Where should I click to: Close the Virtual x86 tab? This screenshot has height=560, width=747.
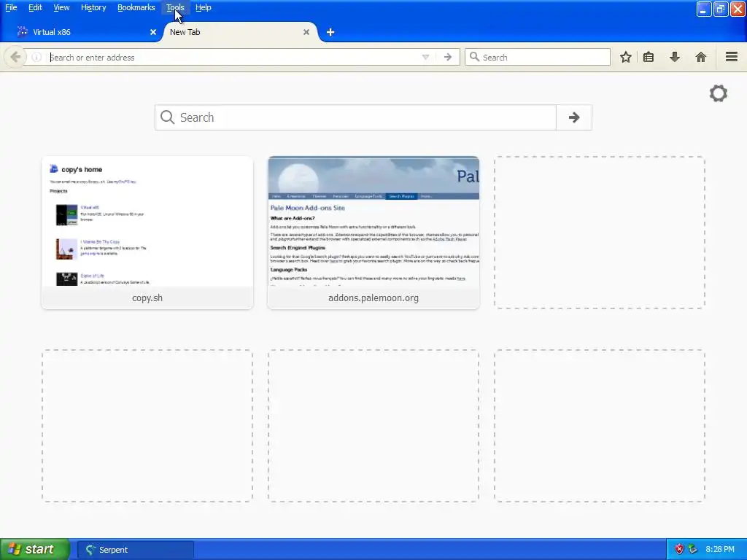(x=153, y=32)
